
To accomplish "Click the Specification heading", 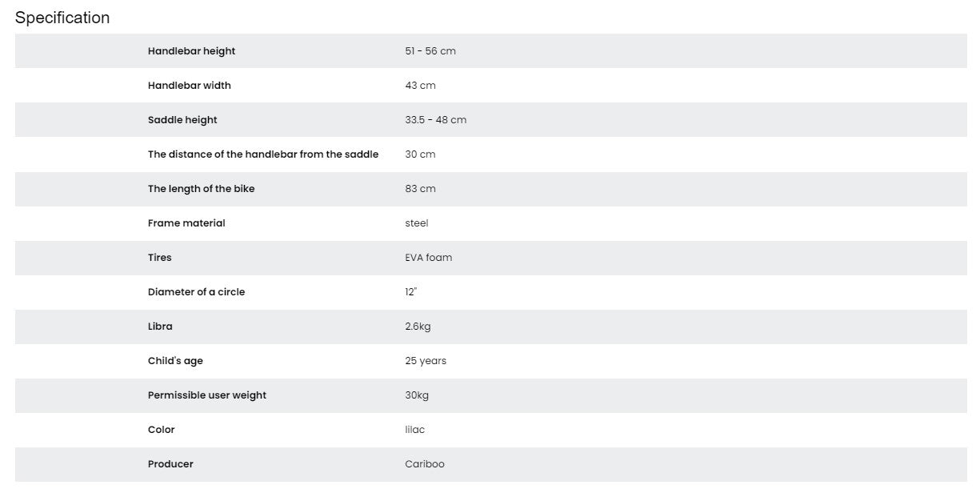I will tap(62, 18).
